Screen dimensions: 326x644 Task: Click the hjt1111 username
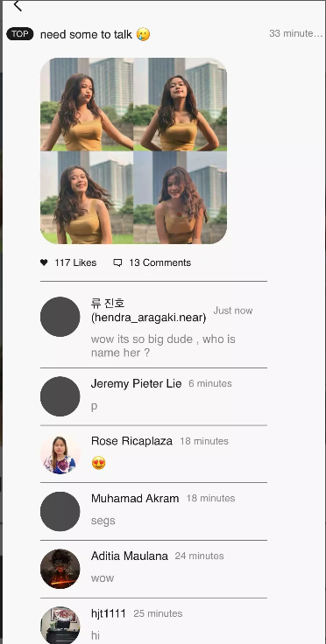(108, 613)
